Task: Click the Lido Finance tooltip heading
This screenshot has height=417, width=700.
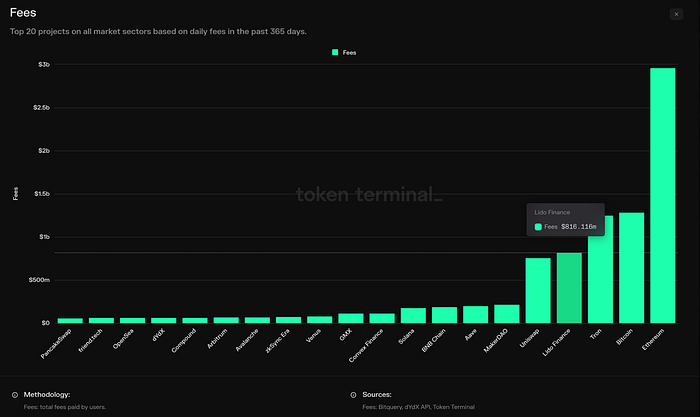Action: (x=552, y=213)
